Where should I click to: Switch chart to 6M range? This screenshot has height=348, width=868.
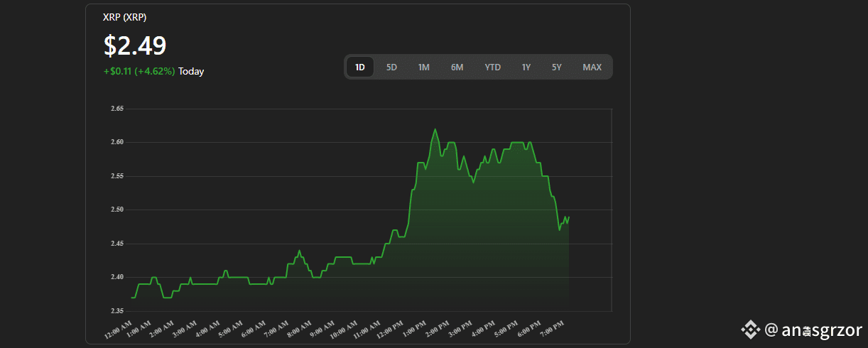(x=457, y=67)
